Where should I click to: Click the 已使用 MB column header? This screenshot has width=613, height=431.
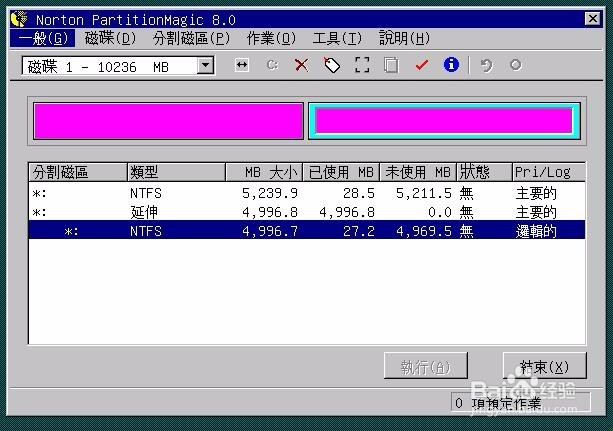pos(341,172)
